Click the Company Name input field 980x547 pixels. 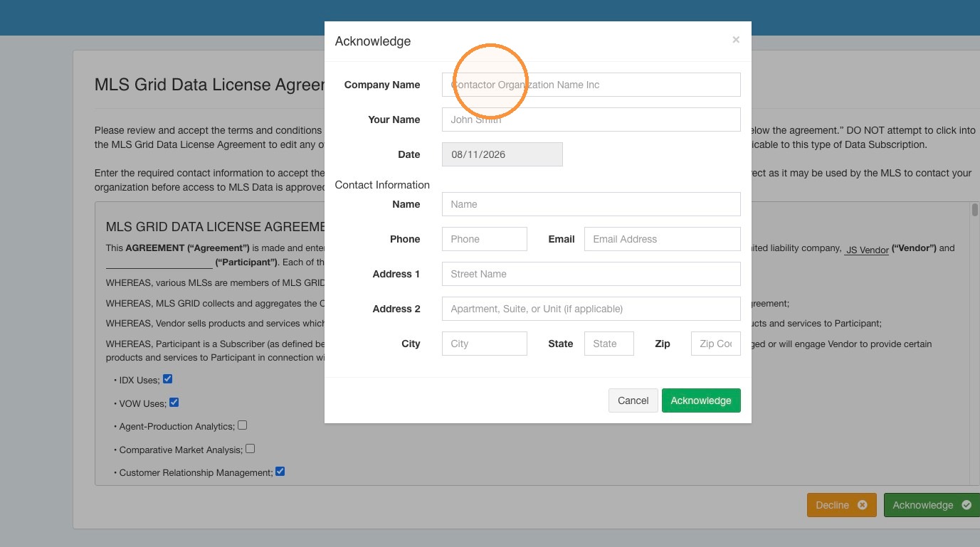pyautogui.click(x=591, y=85)
